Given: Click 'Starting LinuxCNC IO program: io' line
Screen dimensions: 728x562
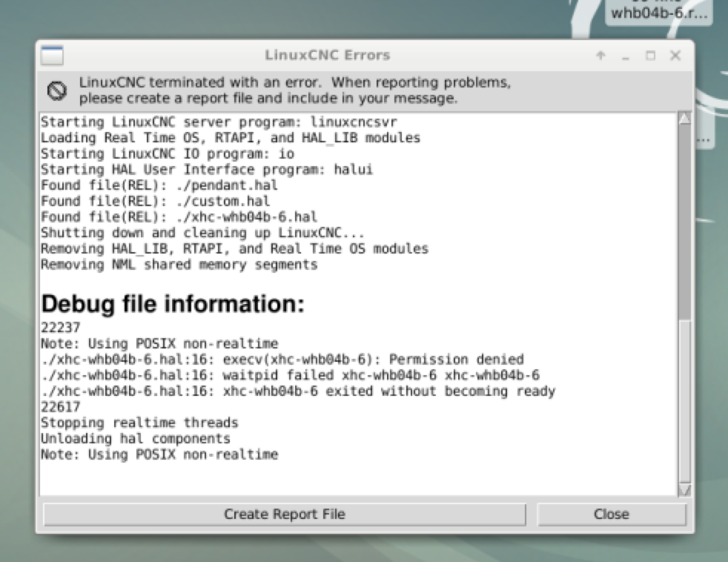Looking at the screenshot, I should pyautogui.click(x=168, y=153).
